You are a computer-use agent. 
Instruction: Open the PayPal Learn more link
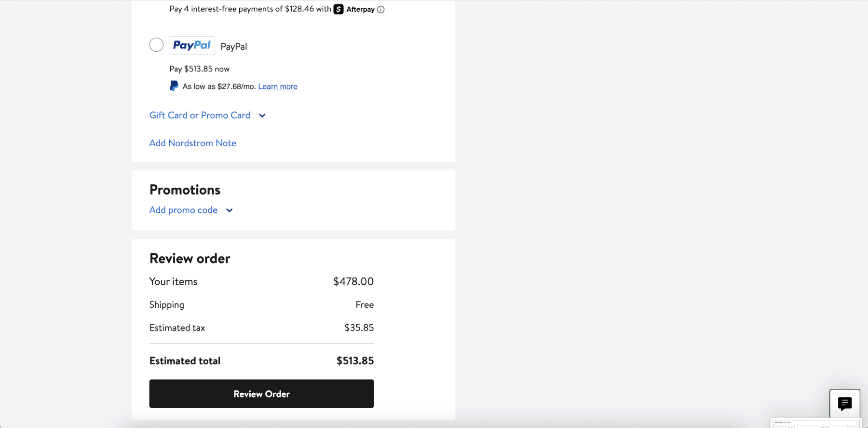click(x=278, y=87)
